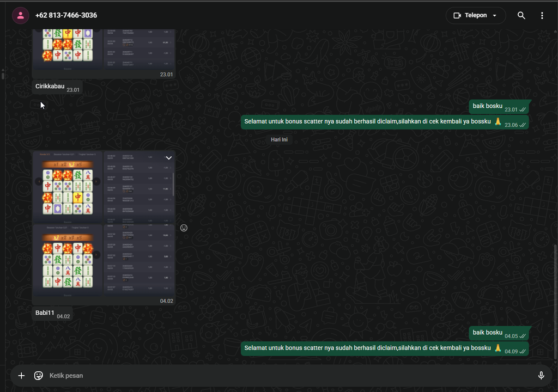Select the Cirikkabau message

58,87
